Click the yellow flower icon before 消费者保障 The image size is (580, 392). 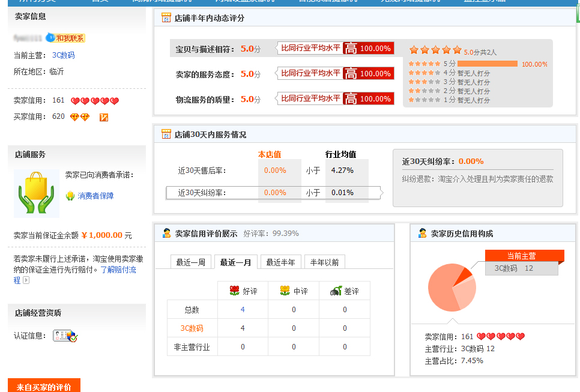[x=70, y=196]
